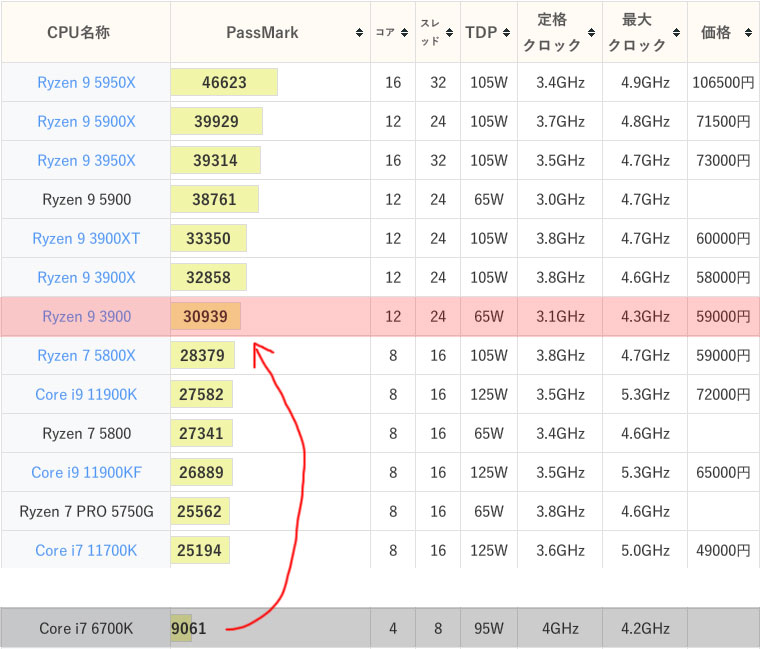
Task: Click the 4.9GHz max clock cell
Action: click(x=645, y=82)
